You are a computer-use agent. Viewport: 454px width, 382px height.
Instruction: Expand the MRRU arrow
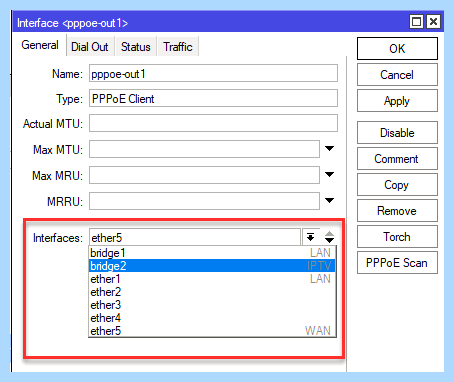pos(329,201)
